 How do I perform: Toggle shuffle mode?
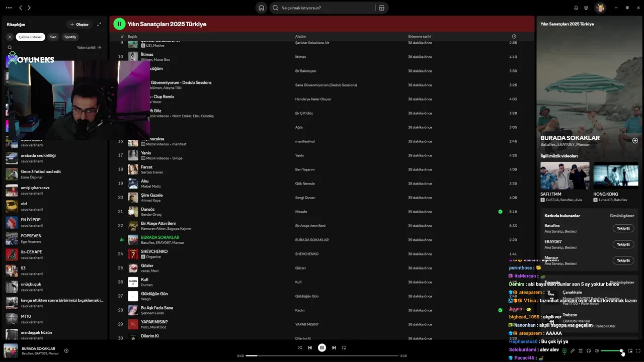click(x=300, y=347)
